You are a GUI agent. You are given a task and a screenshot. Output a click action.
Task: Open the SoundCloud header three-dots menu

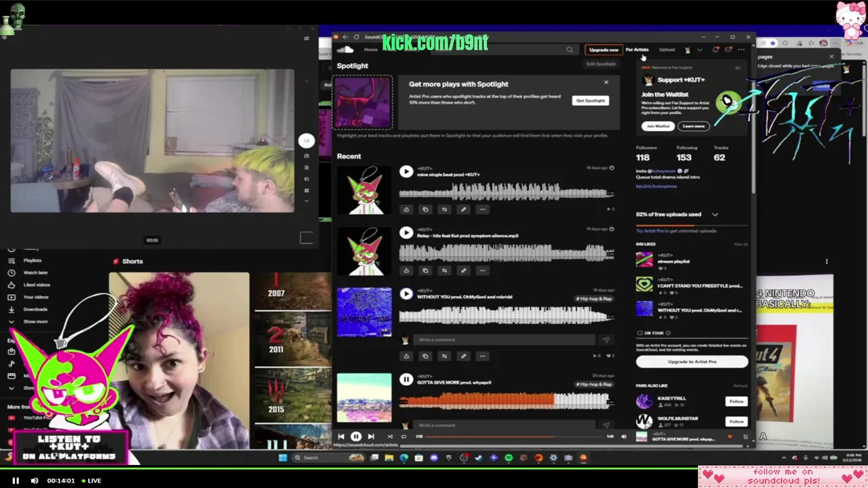pyautogui.click(x=741, y=49)
